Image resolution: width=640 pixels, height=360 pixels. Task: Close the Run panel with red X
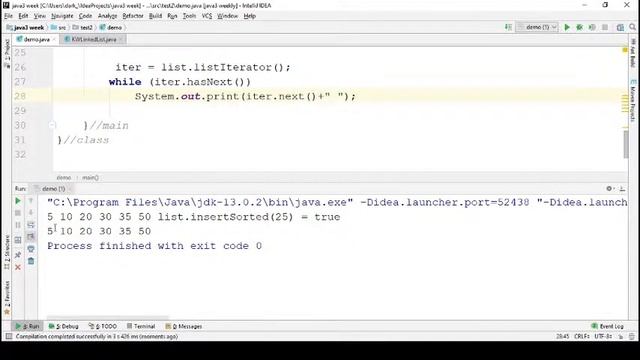[x=18, y=267]
